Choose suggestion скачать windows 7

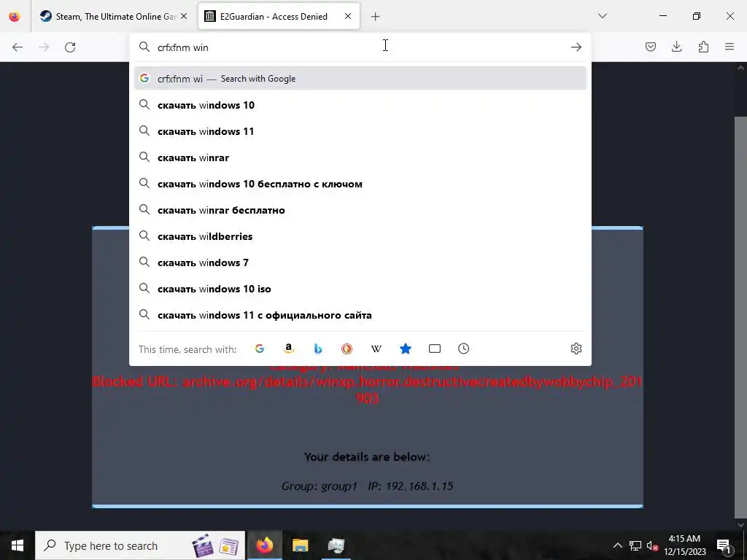pyautogui.click(x=360, y=262)
